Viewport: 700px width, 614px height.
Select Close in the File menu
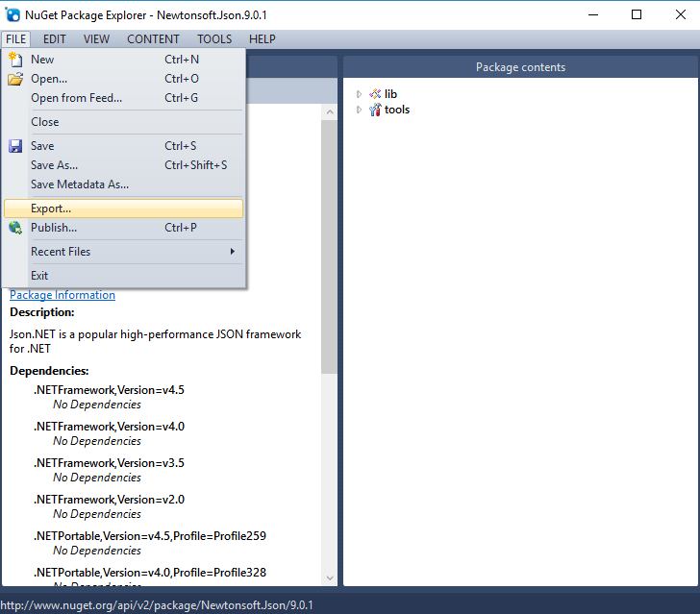pyautogui.click(x=124, y=122)
